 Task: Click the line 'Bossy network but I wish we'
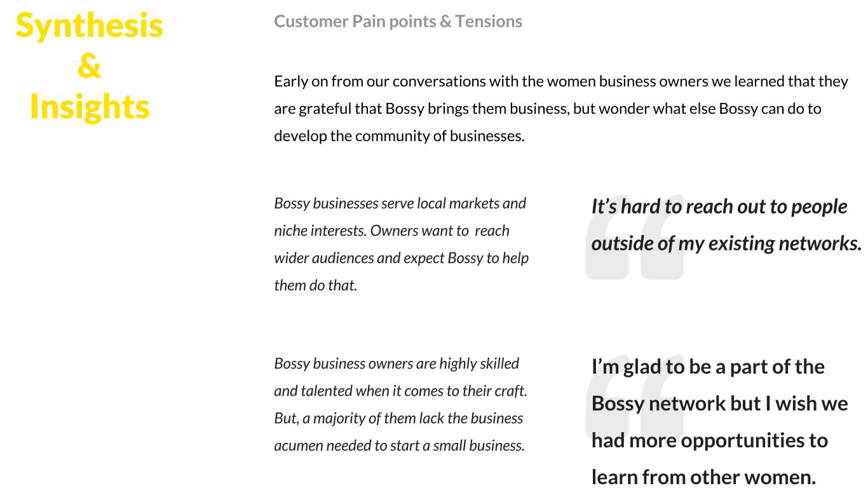tap(719, 403)
